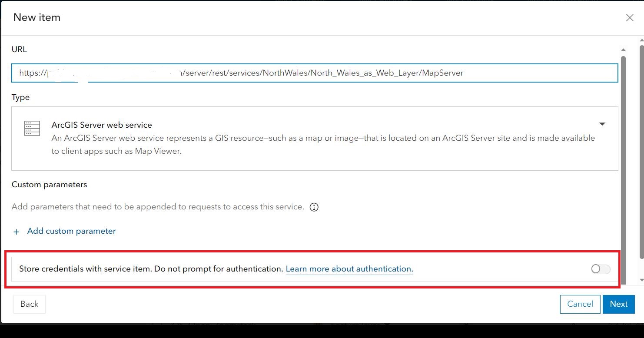Go back using the Back button

tap(29, 304)
